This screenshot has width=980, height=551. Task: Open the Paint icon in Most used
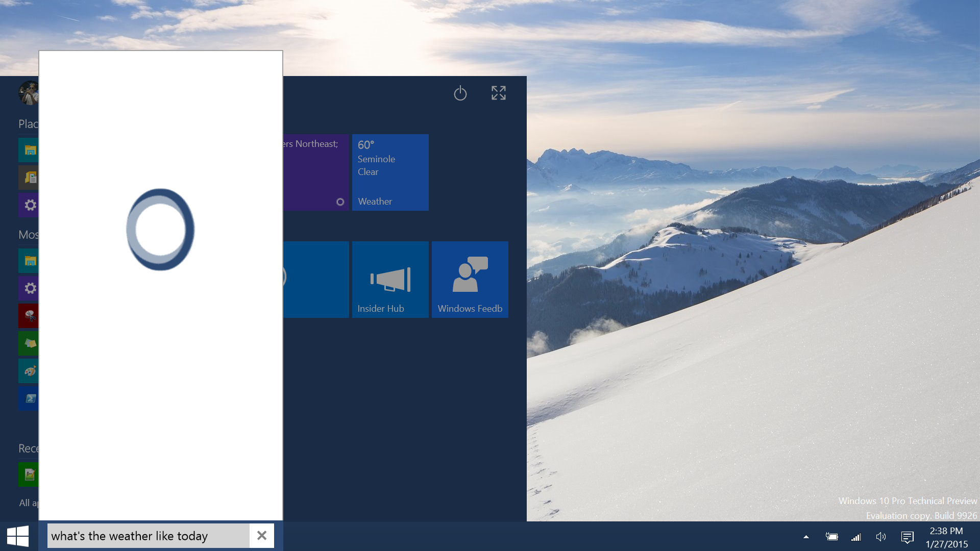[x=29, y=371]
